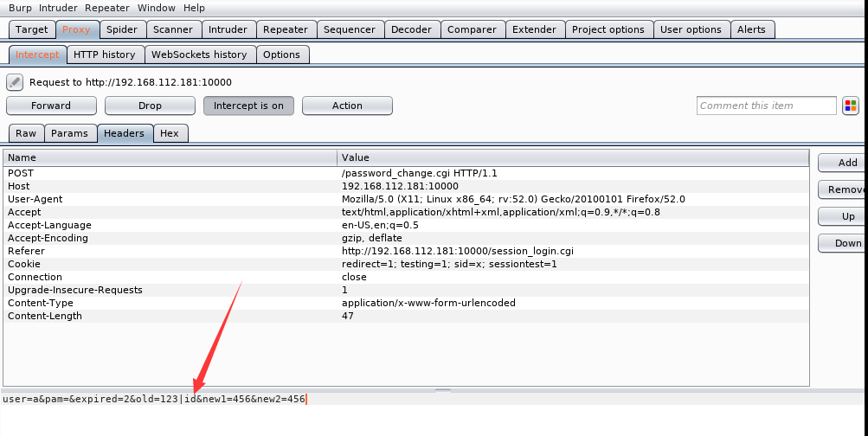Open the Burp menu
868x436 pixels.
tap(21, 8)
